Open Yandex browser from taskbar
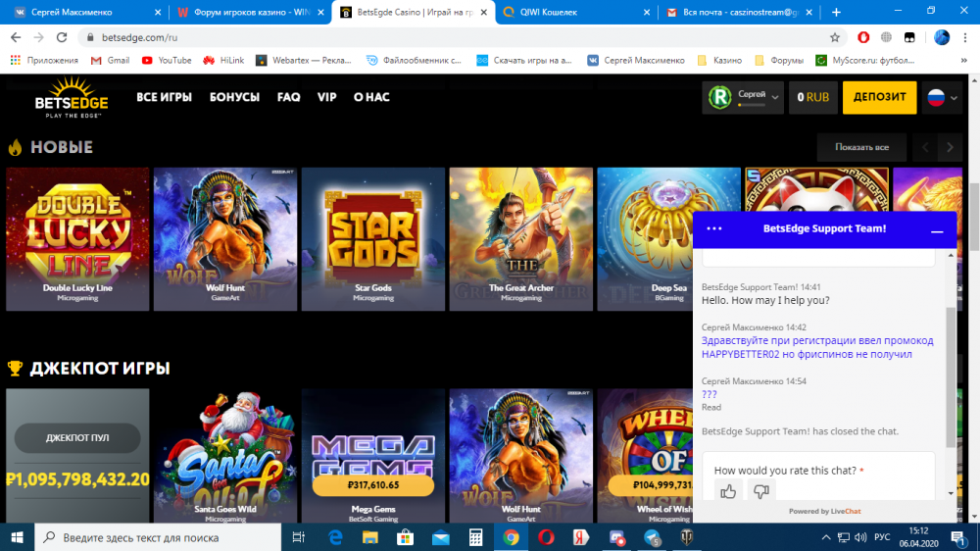The height and width of the screenshot is (551, 980). 581,537
